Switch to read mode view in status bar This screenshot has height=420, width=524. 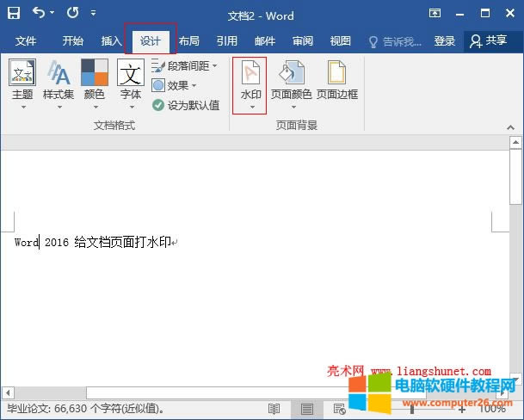(274, 408)
